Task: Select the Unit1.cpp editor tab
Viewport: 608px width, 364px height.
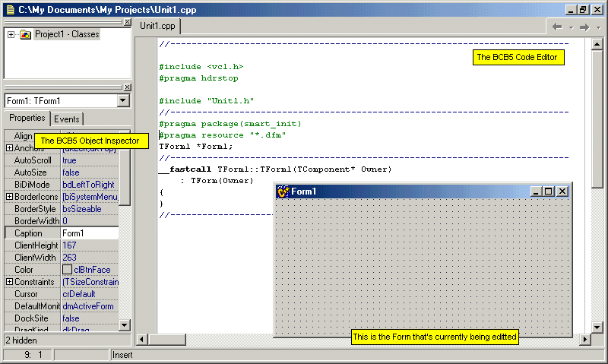Action: [x=157, y=26]
